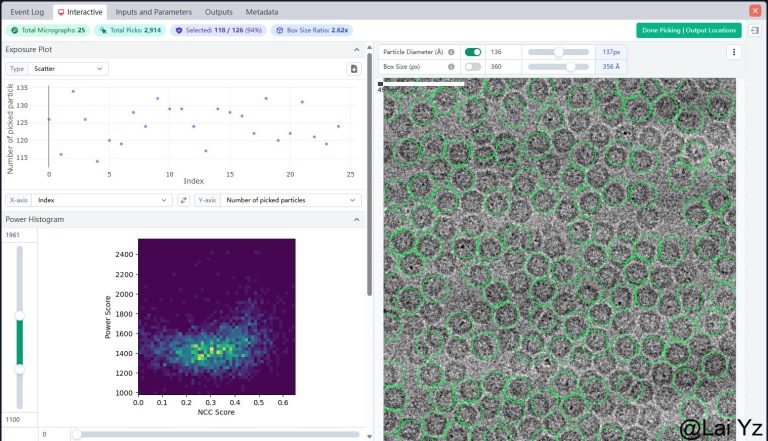
Task: Open the three-dot micrograph options menu
Action: 733,52
